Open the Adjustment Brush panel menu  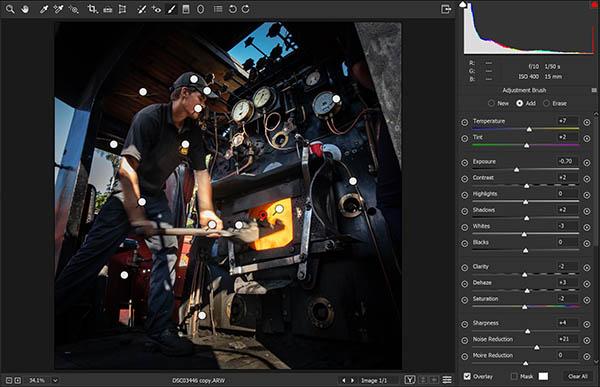point(594,90)
